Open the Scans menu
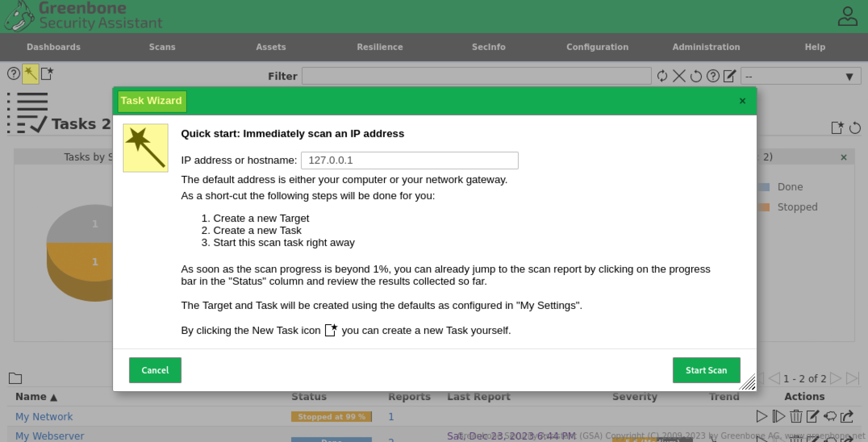The width and height of the screenshot is (868, 442). (x=162, y=47)
